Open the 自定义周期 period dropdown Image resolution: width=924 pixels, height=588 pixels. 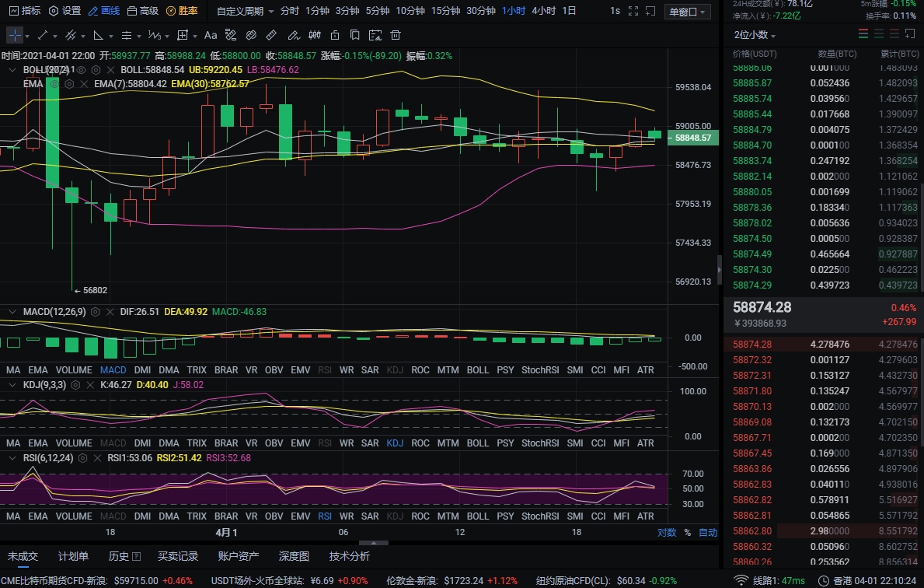249,11
